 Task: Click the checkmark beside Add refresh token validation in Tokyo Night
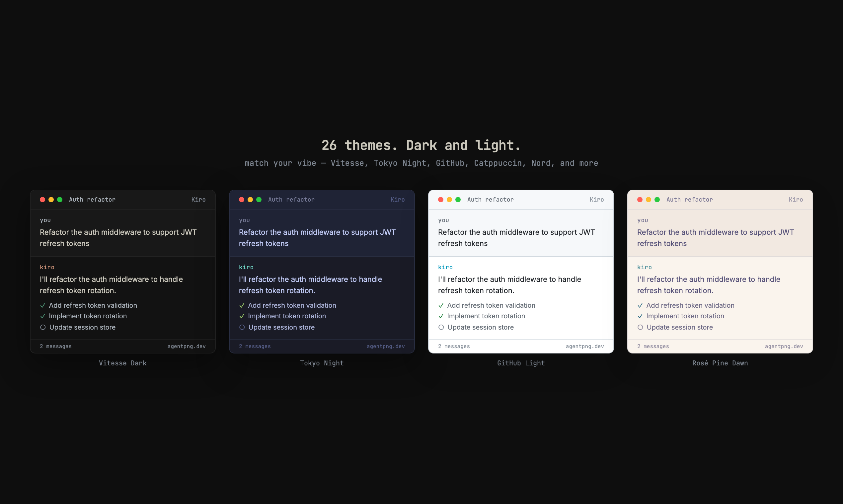tap(242, 305)
